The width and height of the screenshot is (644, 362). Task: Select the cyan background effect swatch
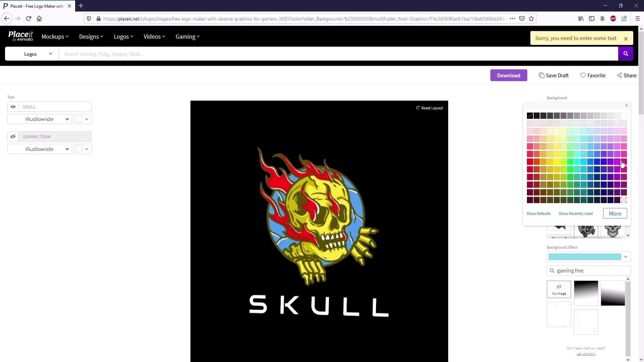(x=585, y=257)
